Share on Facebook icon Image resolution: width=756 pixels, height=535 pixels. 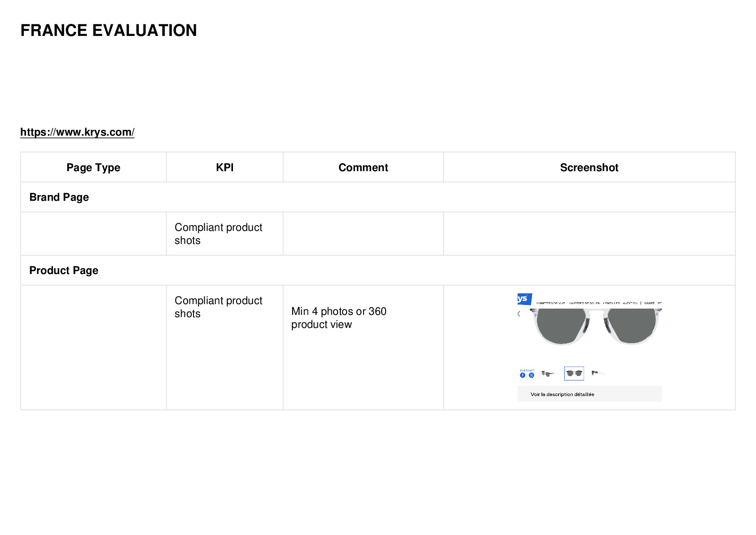click(523, 375)
